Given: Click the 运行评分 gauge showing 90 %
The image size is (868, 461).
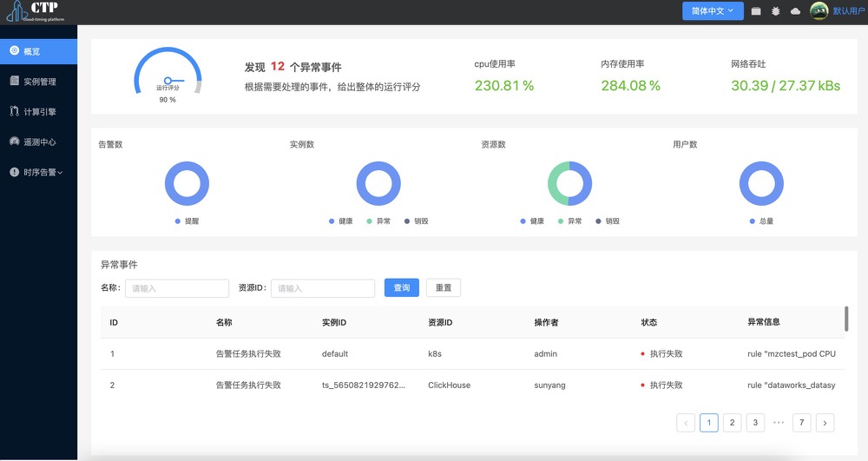Looking at the screenshot, I should pos(168,75).
